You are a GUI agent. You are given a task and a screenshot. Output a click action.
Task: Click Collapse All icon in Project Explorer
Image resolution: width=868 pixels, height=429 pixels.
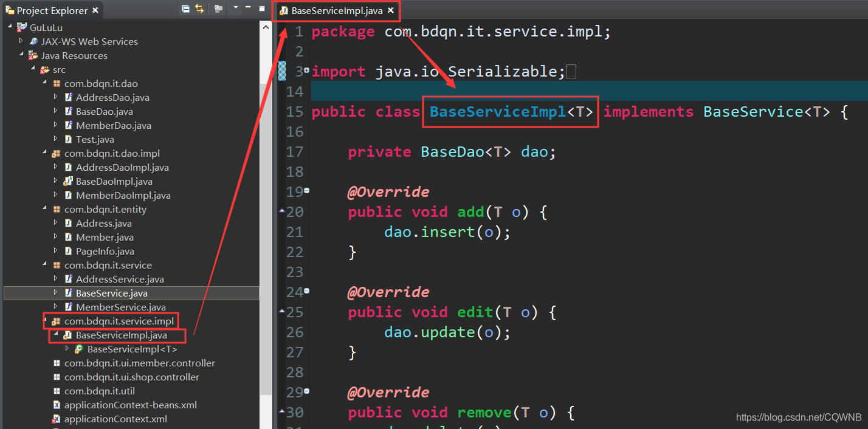[x=185, y=9]
